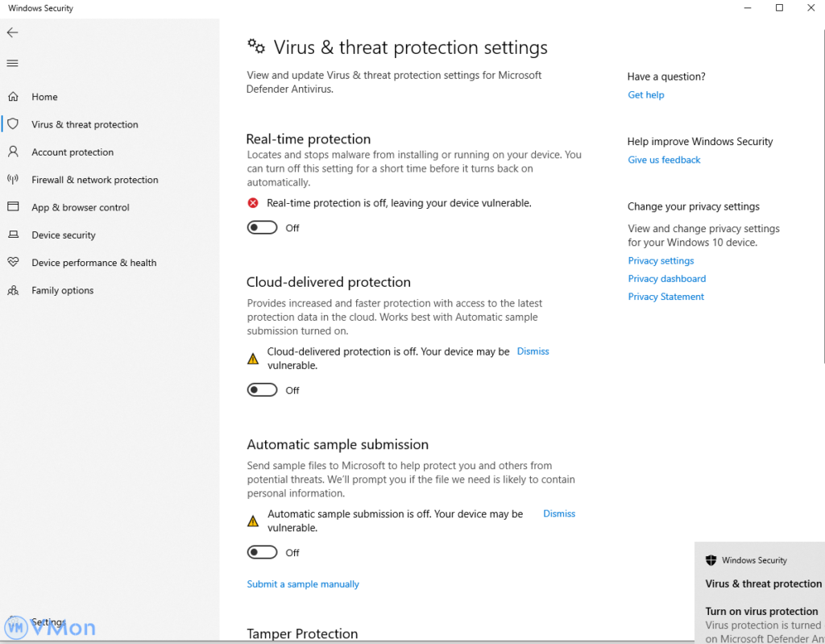Click the Get help link

coord(646,95)
